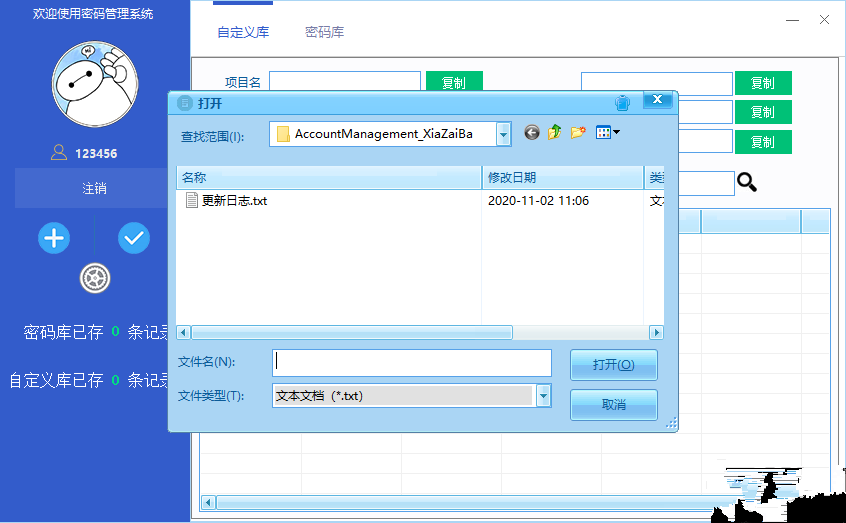Click the 打开(O) button

pyautogui.click(x=613, y=365)
